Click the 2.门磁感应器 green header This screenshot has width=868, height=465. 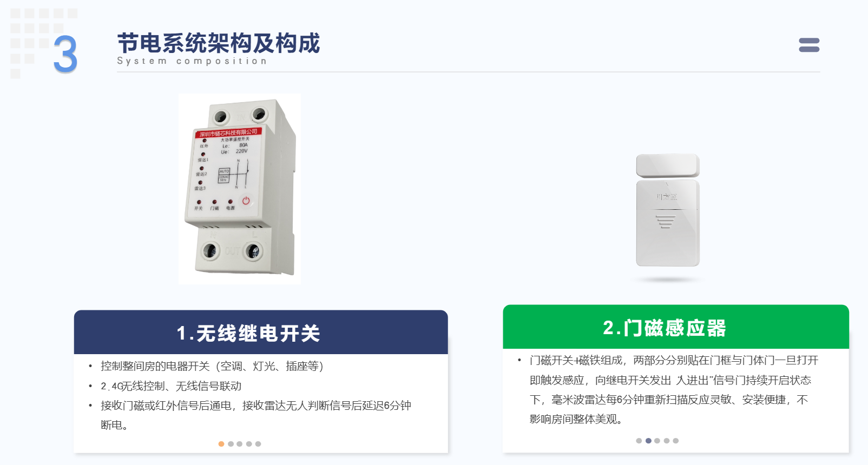676,327
